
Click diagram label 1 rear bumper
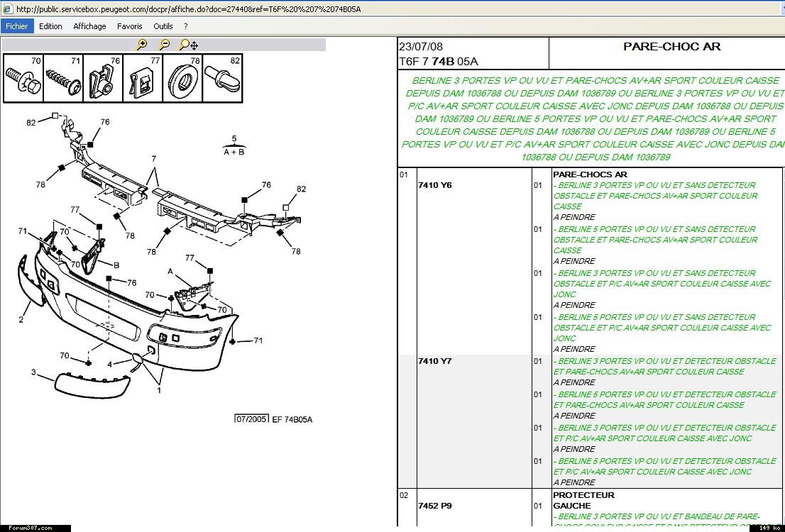pyautogui.click(x=159, y=390)
